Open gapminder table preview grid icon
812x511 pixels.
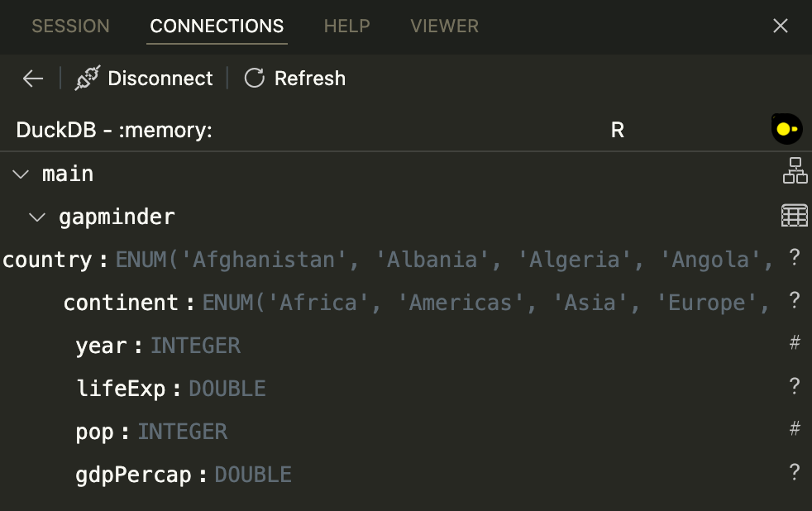[795, 215]
